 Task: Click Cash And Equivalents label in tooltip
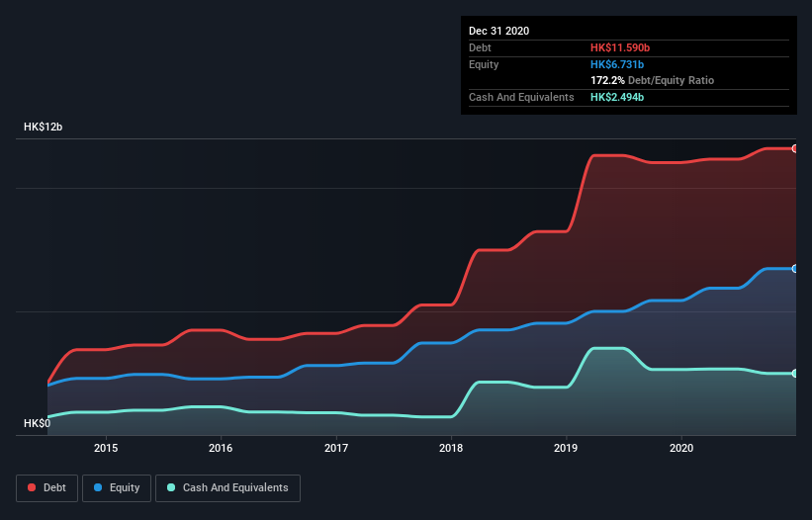[x=521, y=97]
